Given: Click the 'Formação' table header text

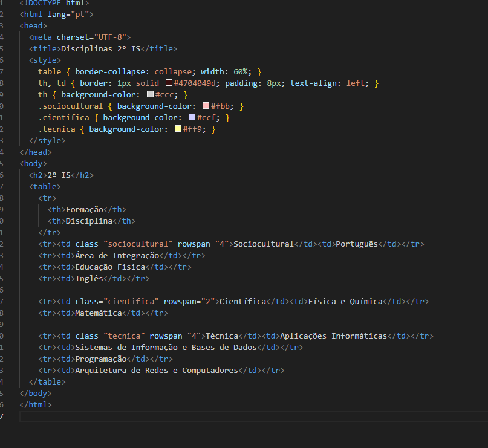Looking at the screenshot, I should pyautogui.click(x=84, y=210).
